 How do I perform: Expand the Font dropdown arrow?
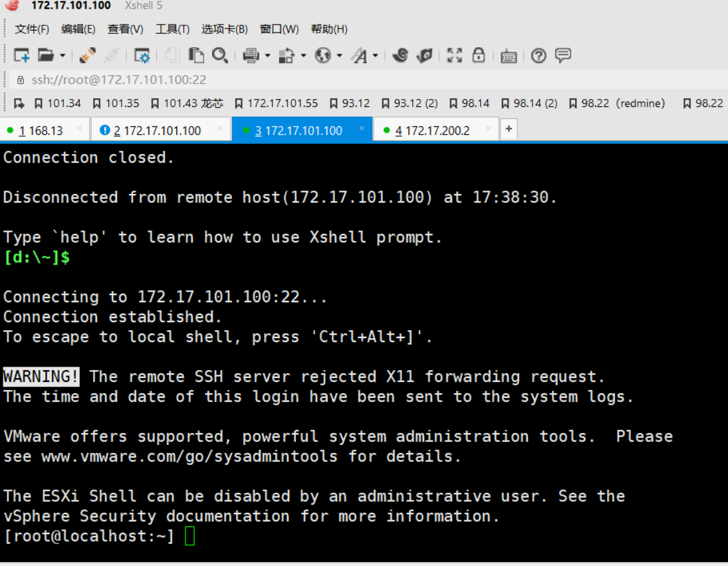pyautogui.click(x=375, y=56)
